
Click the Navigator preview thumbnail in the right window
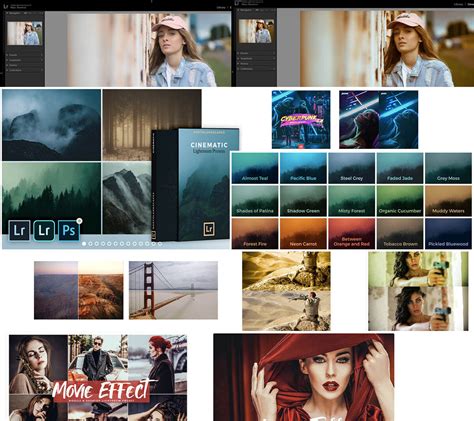point(257,31)
